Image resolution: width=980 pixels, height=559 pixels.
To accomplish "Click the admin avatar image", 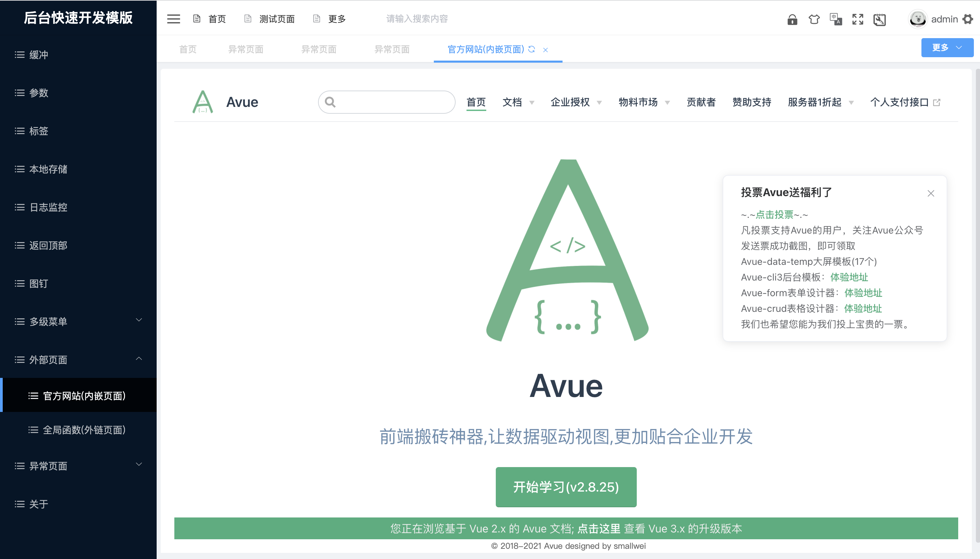I will [917, 19].
